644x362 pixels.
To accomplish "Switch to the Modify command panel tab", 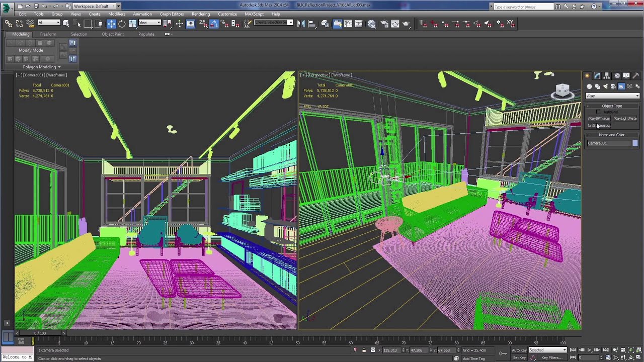I will tap(597, 76).
